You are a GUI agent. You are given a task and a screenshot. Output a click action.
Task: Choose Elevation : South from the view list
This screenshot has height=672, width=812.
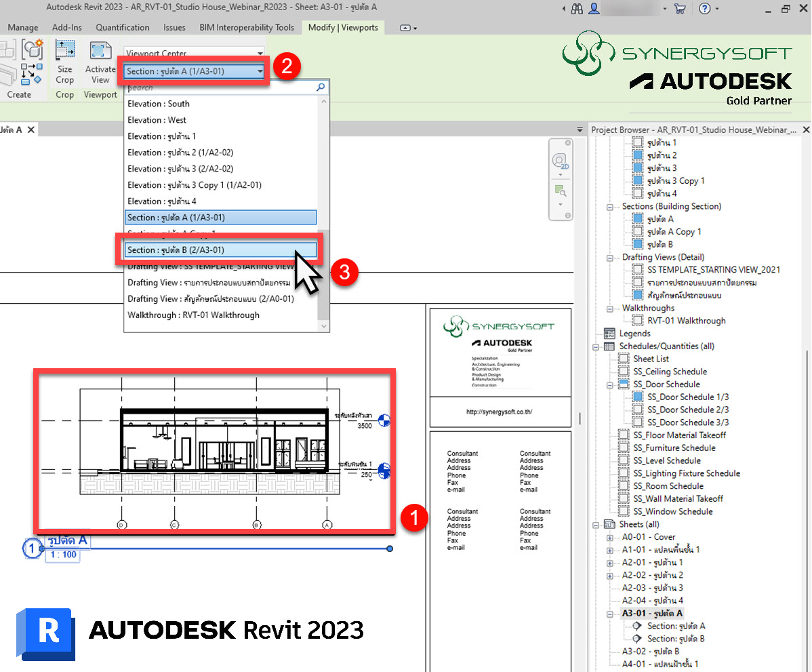click(159, 104)
